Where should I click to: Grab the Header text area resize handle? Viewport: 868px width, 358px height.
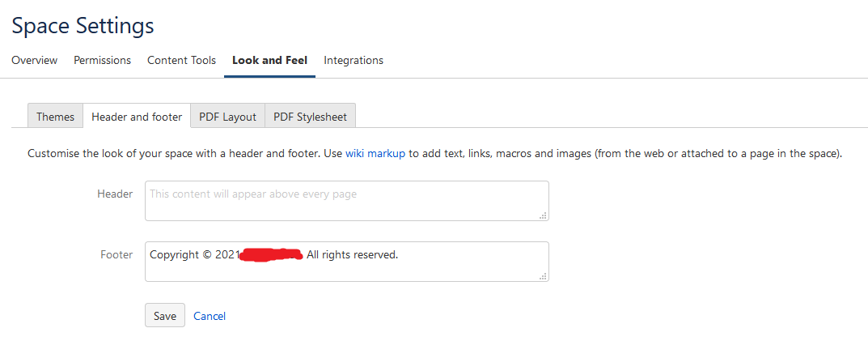click(x=543, y=215)
